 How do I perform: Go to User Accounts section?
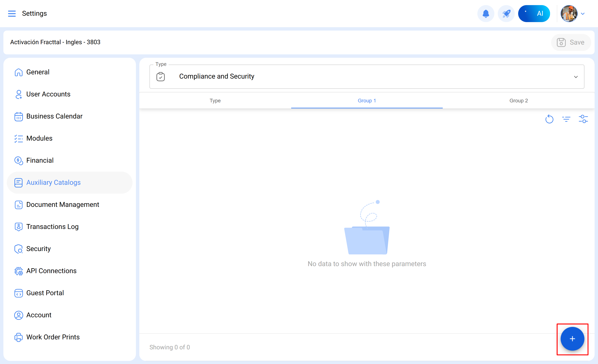coord(48,94)
